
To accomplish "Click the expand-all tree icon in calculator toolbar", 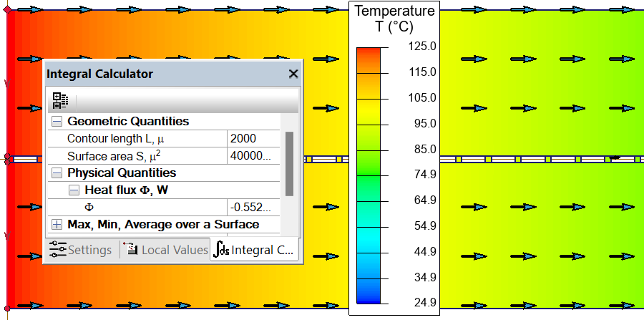I will (60, 101).
